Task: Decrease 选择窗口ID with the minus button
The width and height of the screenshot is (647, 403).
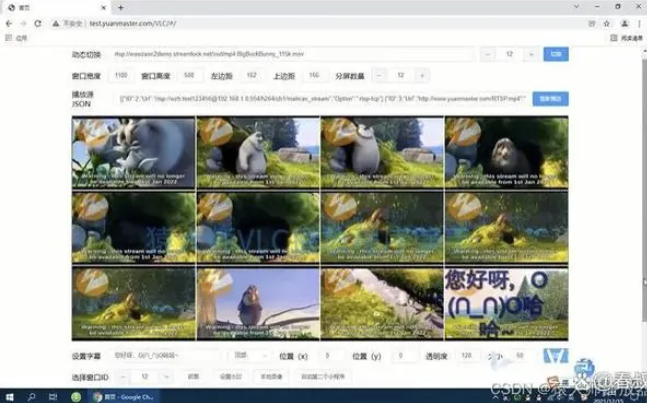Action: (x=123, y=377)
